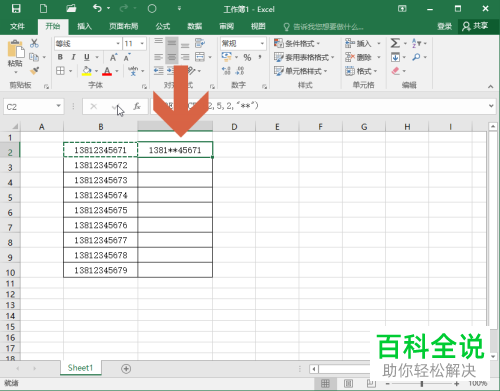Image resolution: width=500 pixels, height=391 pixels.
Task: Undo the last action
Action: coord(97,8)
